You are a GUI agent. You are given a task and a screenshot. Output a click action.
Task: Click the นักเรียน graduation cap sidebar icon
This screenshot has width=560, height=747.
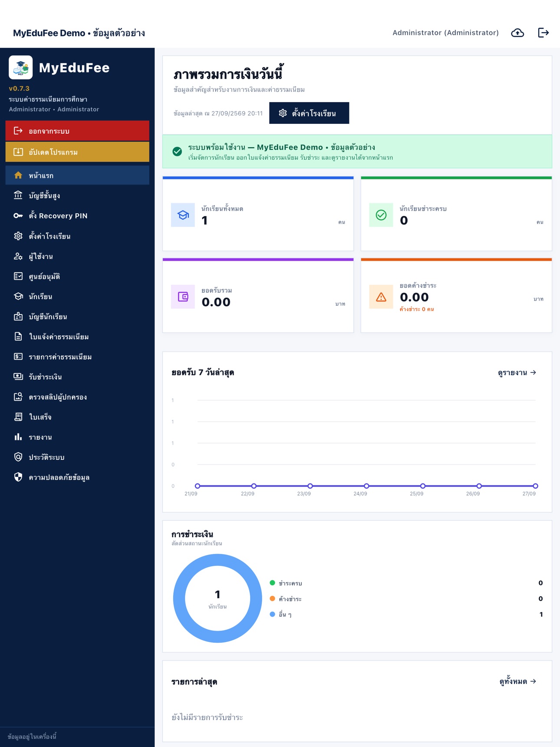18,296
